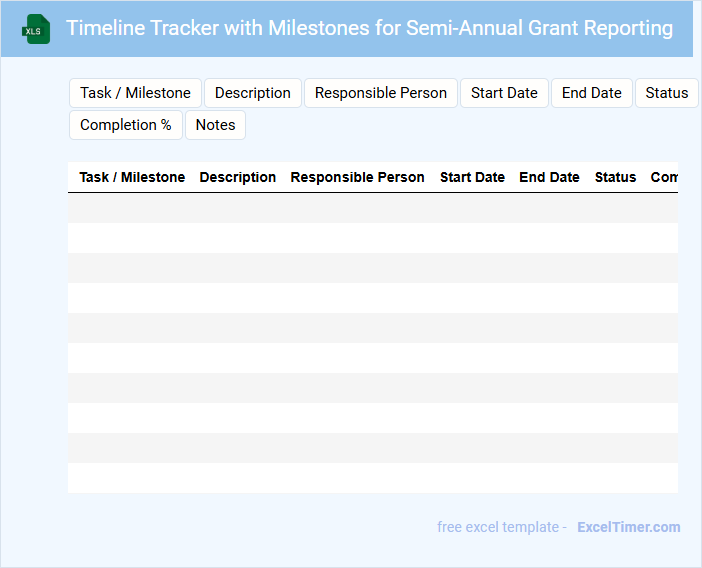Select the 'End Date' tag button
The image size is (702, 568).
coord(592,93)
